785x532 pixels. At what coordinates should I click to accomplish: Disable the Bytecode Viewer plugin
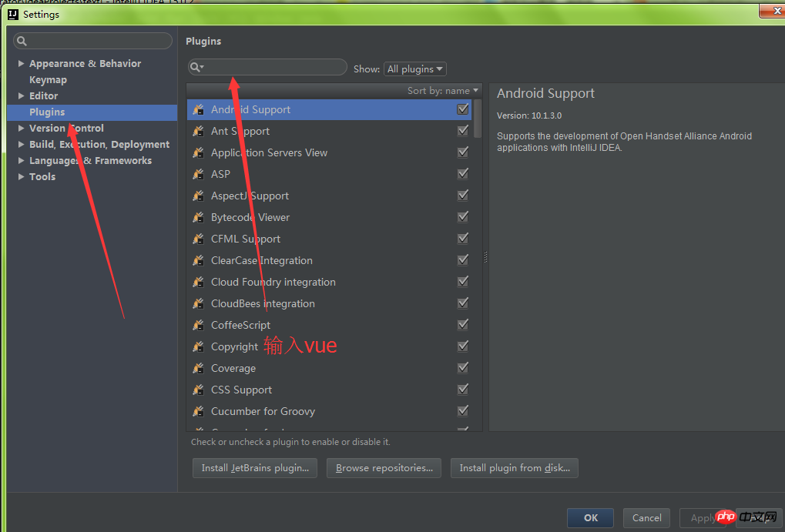(x=463, y=216)
